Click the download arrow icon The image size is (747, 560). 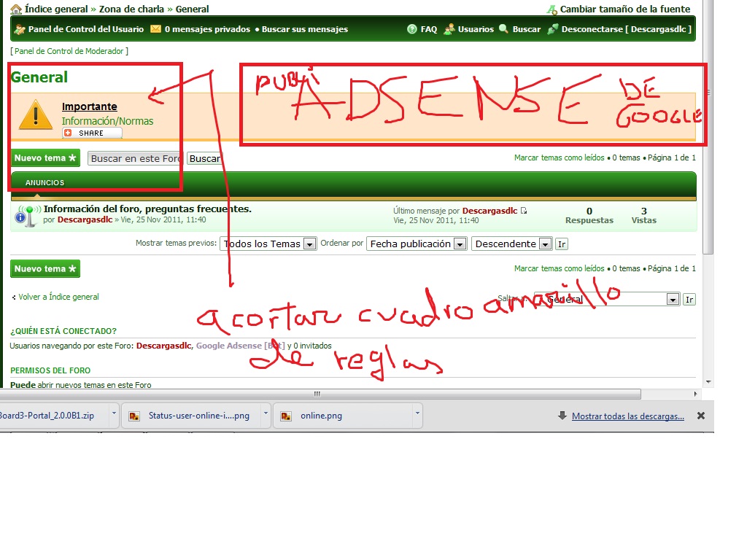[x=562, y=416]
